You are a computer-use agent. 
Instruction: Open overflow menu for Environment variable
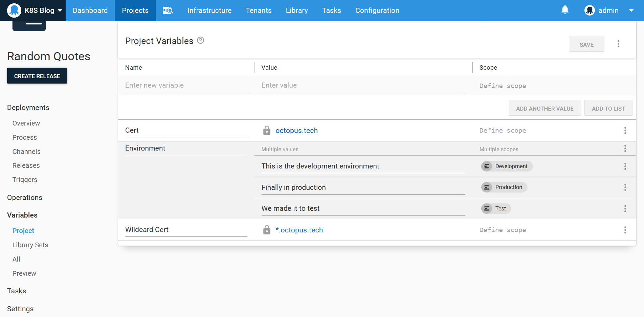tap(625, 149)
